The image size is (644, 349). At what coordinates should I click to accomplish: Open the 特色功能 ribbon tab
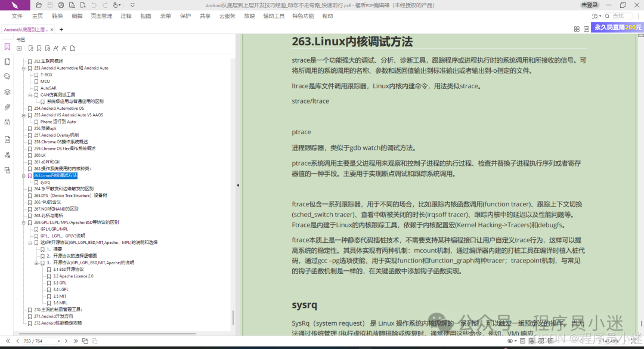point(303,16)
